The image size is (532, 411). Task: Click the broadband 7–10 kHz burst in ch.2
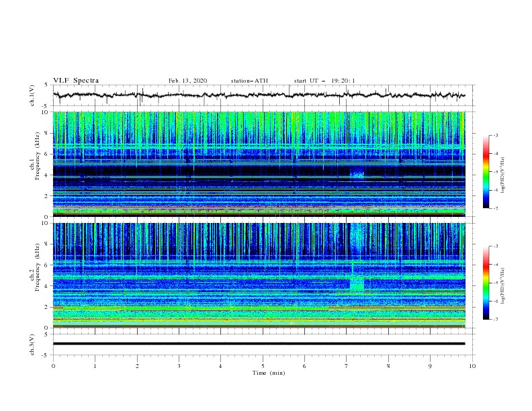click(x=356, y=239)
